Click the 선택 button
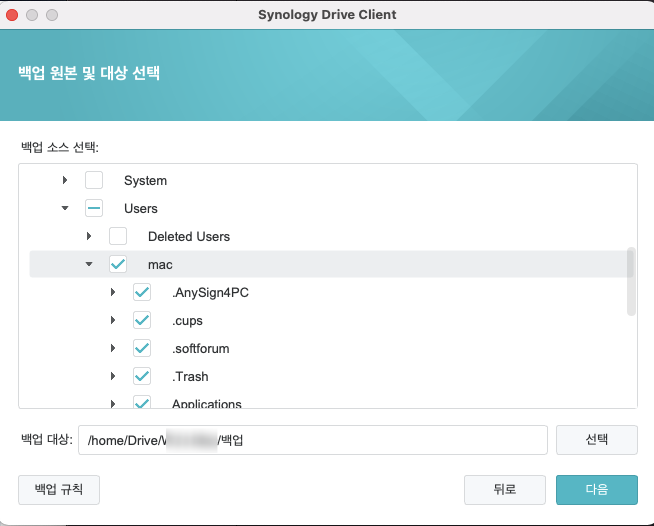Image resolution: width=654 pixels, height=526 pixels. pos(596,440)
